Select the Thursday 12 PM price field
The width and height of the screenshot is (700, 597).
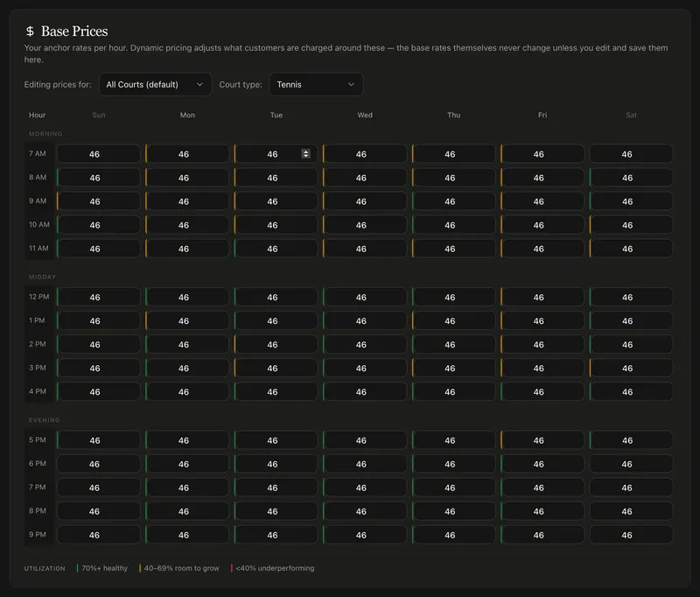(x=453, y=297)
